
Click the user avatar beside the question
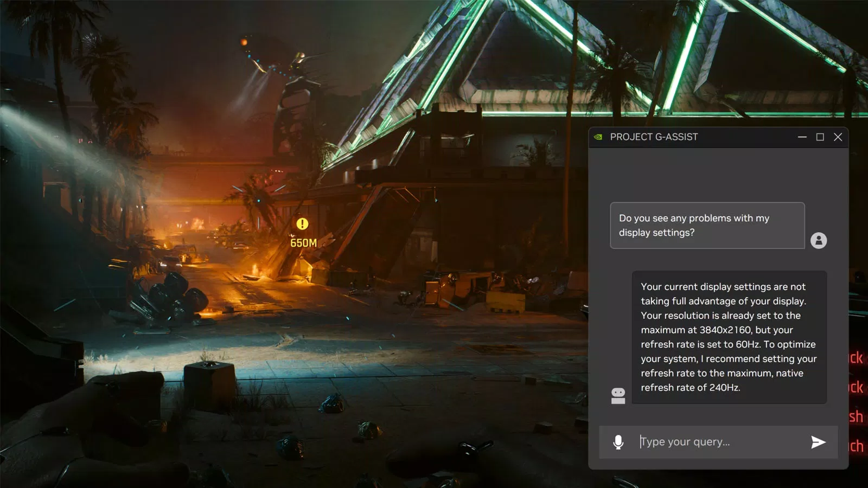click(x=819, y=240)
